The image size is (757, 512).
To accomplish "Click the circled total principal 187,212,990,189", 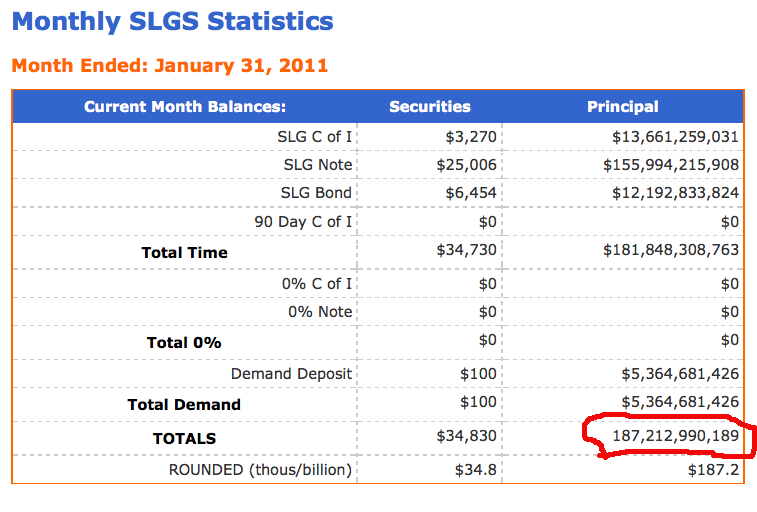I will click(662, 436).
